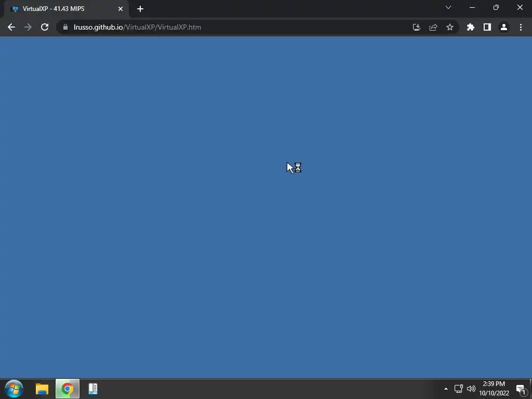Open the Windows Start menu orb

14,389
